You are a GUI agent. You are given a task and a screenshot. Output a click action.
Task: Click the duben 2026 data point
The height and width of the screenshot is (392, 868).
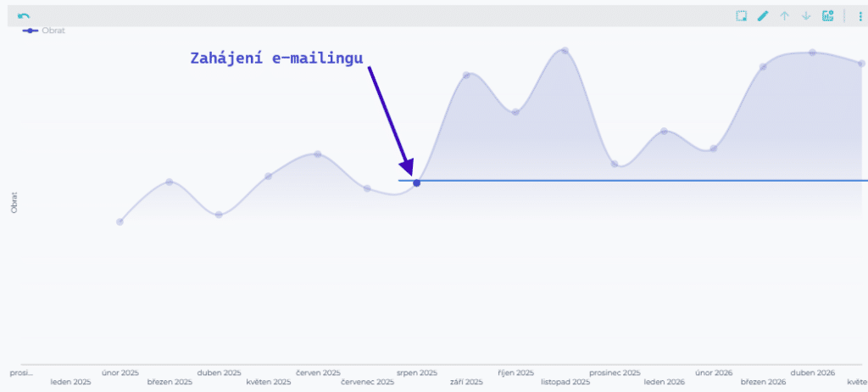(812, 53)
